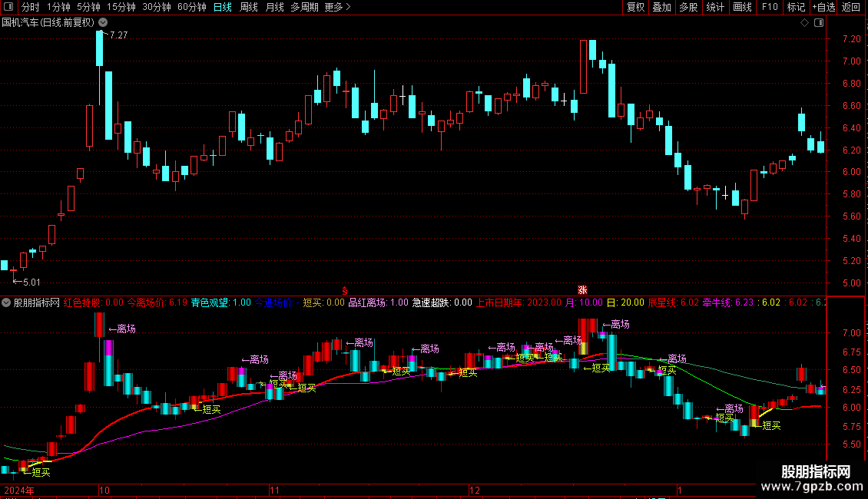Image resolution: width=868 pixels, height=499 pixels.
Task: Toggle the left sidebar panel icon
Action: pos(8,7)
